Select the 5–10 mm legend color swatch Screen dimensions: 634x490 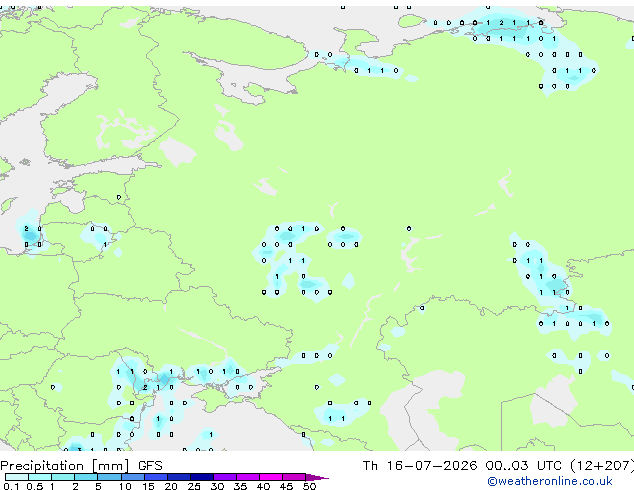point(109,477)
